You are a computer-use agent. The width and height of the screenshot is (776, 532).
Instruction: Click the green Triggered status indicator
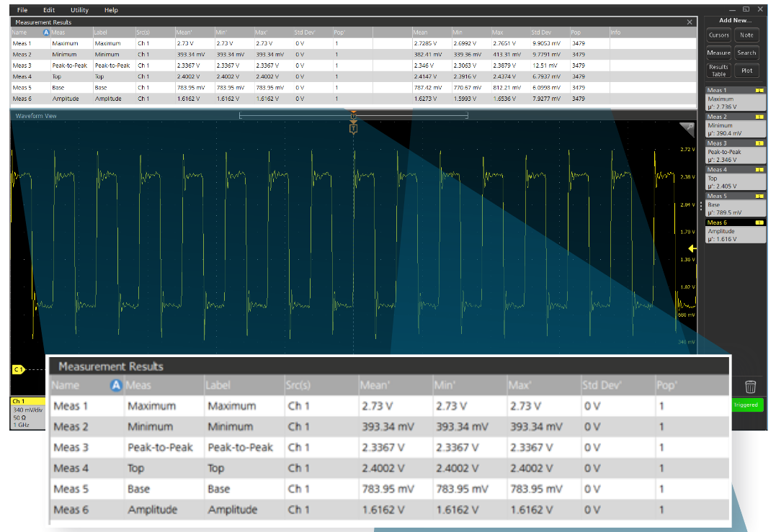click(746, 405)
